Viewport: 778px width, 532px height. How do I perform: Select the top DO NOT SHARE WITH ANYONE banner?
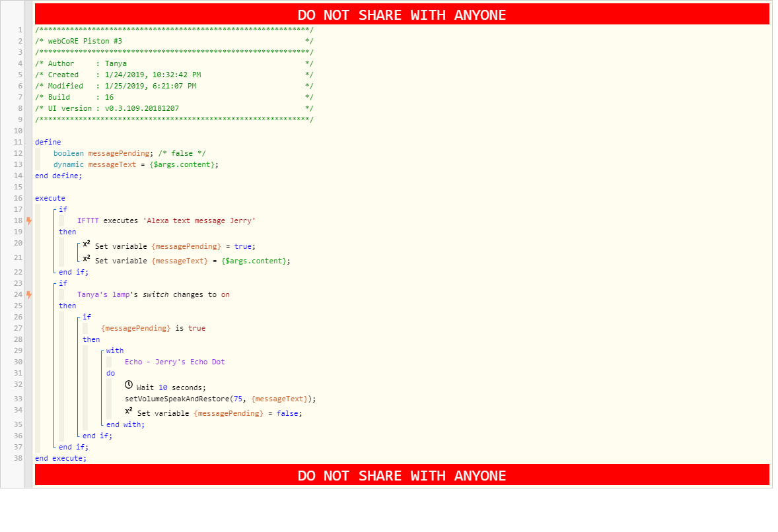tap(402, 15)
